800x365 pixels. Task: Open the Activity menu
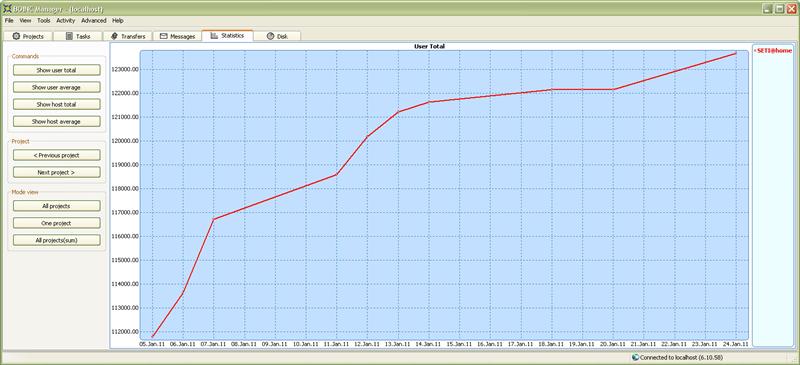click(66, 20)
